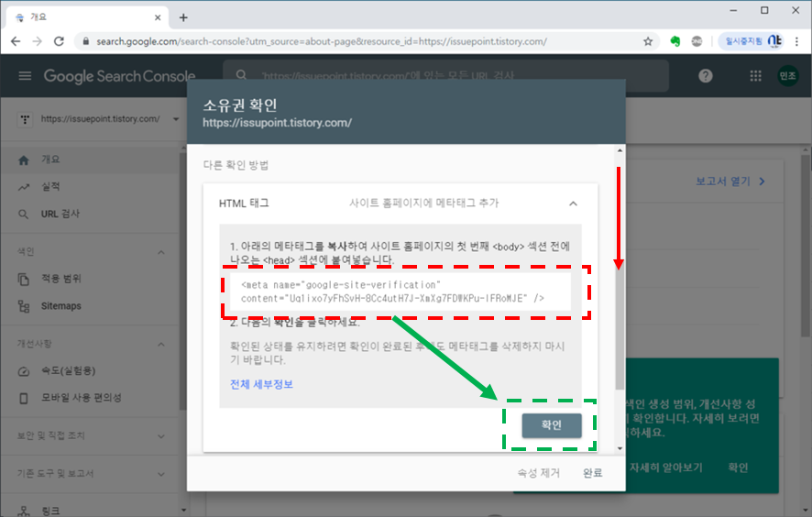Click 확인 on green card
This screenshot has width=812, height=517.
pyautogui.click(x=738, y=467)
